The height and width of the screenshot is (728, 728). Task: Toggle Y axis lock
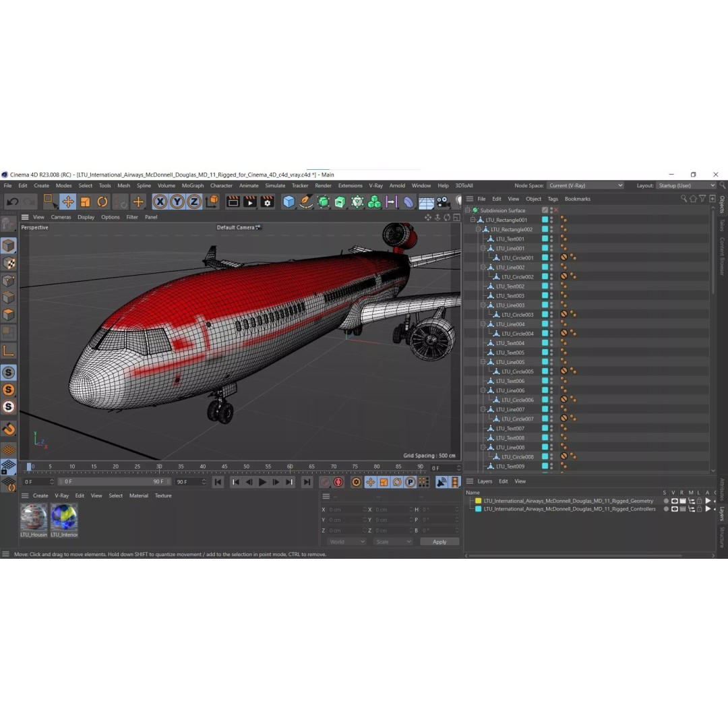point(177,202)
